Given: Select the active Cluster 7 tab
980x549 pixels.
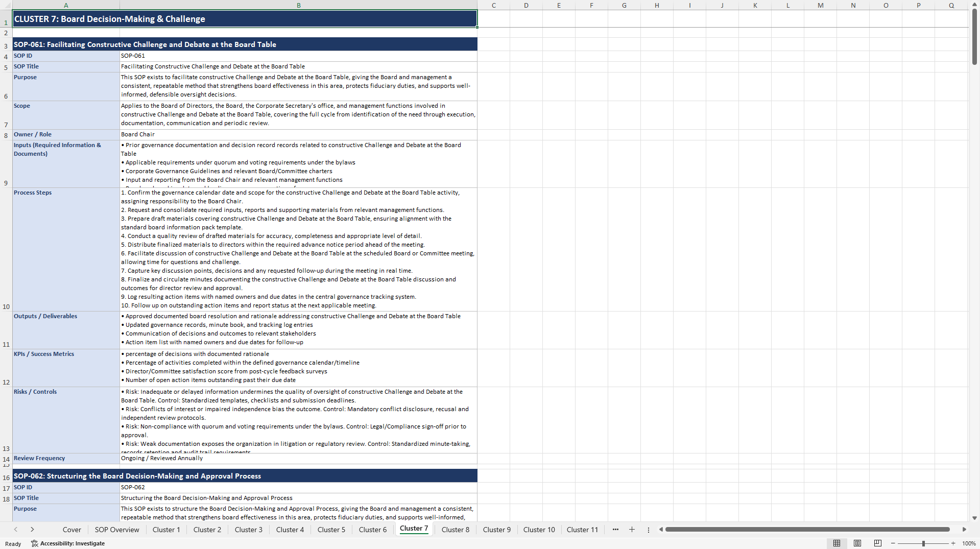Looking at the screenshot, I should pyautogui.click(x=414, y=529).
